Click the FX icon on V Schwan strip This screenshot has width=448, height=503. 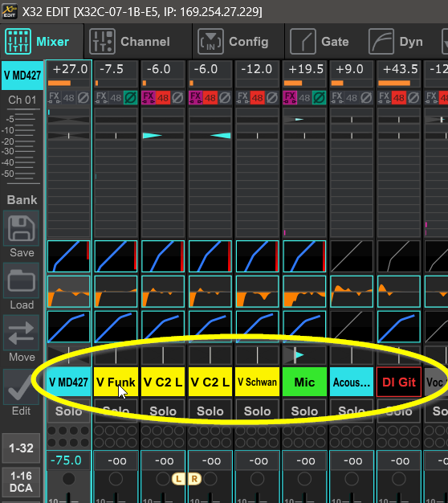pyautogui.click(x=242, y=97)
